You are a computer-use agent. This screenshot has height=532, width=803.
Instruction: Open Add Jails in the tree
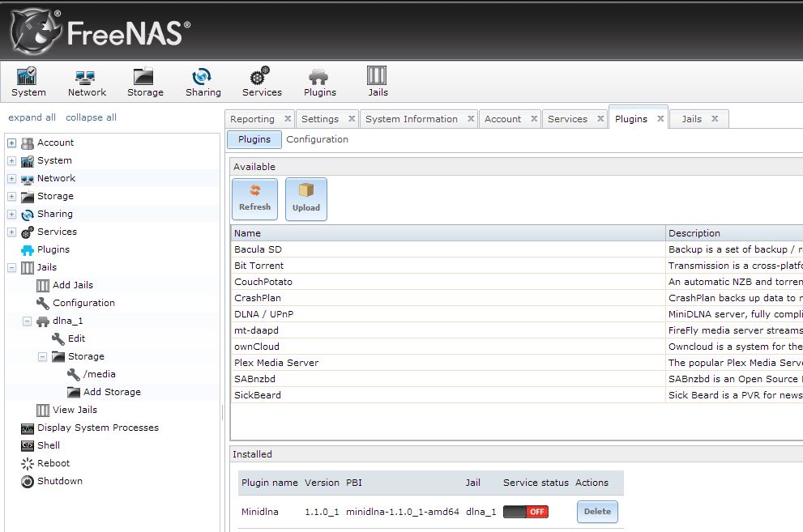[73, 285]
